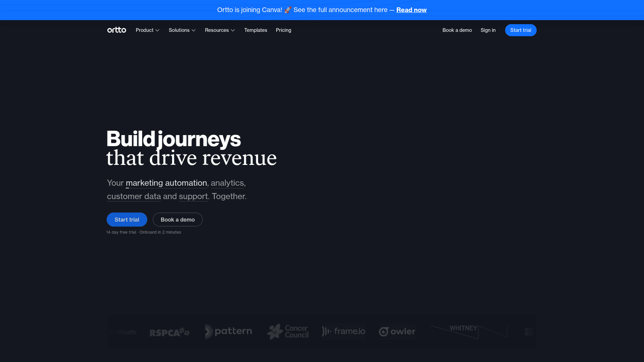Click the RSPCA logo in the carousel
Viewport: 644px width, 362px height.
coord(170,332)
